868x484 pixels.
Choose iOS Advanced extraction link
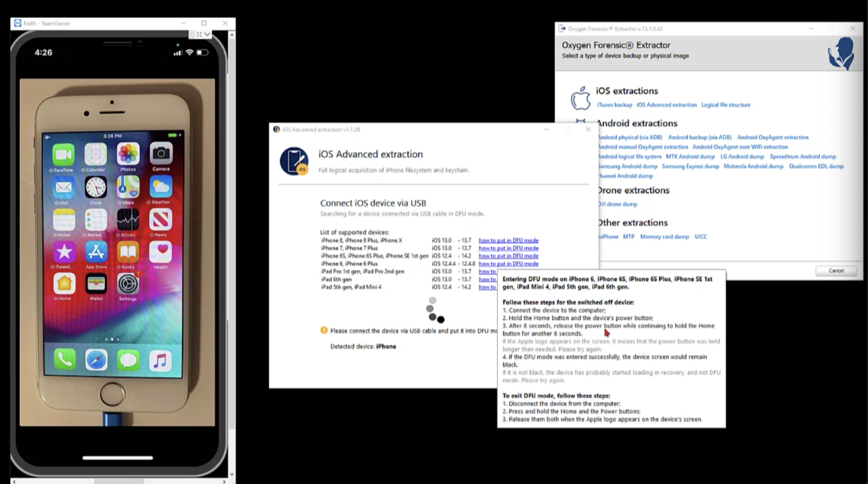point(667,105)
